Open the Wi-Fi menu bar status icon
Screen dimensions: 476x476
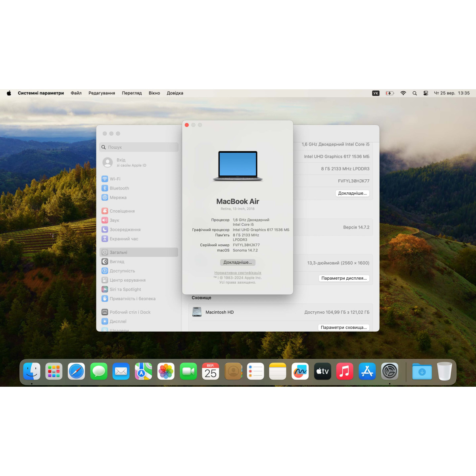coord(403,93)
